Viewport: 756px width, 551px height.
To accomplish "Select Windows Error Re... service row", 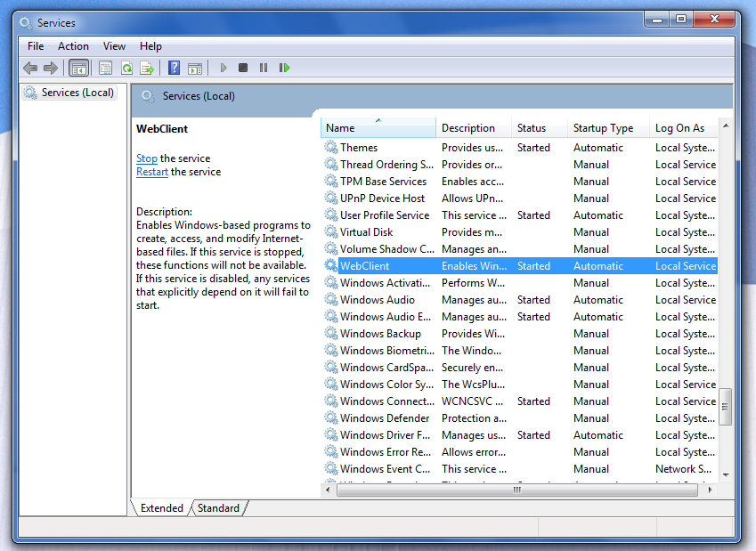I will 520,451.
